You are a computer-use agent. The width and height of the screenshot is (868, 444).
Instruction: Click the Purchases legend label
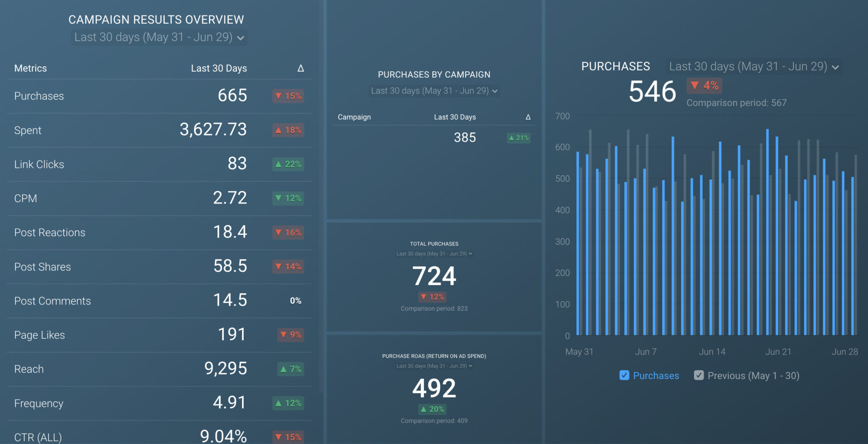coord(656,376)
